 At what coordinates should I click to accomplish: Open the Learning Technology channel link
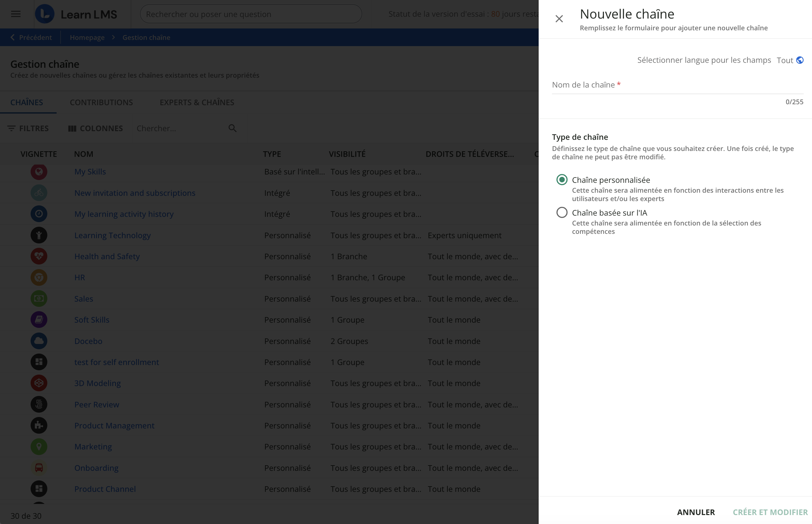113,235
